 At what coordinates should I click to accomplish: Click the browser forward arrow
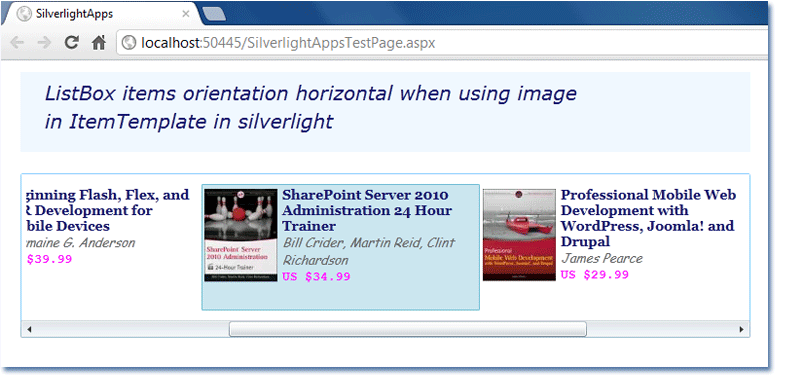click(44, 43)
